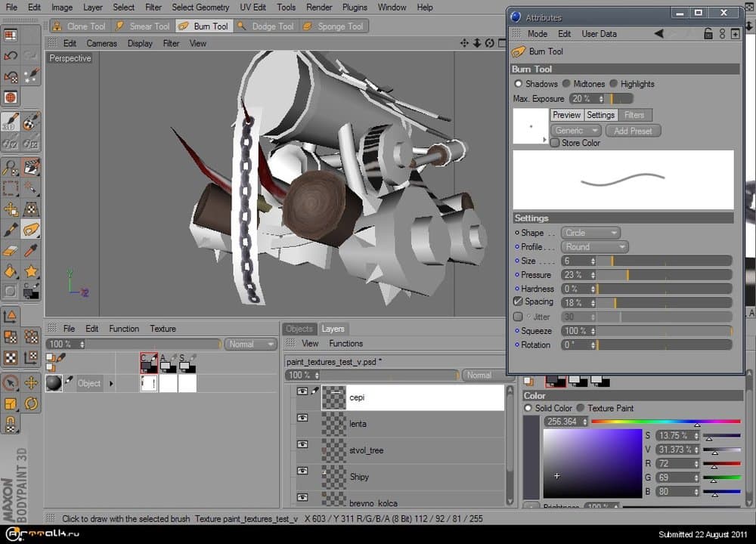Hide the lenta layer

[x=302, y=418]
